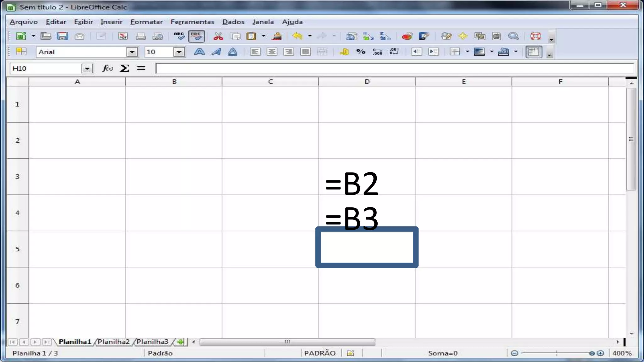Undo the last action
644x362 pixels.
(297, 36)
